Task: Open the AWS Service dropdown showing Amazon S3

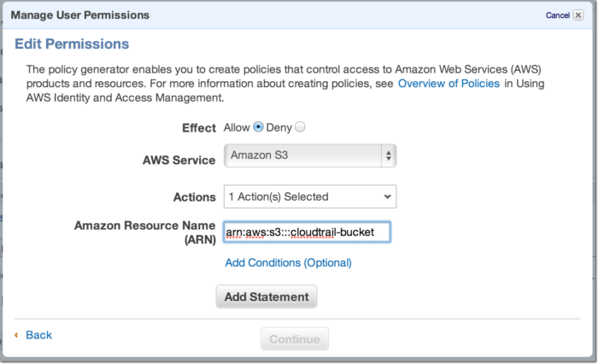Action: click(302, 156)
